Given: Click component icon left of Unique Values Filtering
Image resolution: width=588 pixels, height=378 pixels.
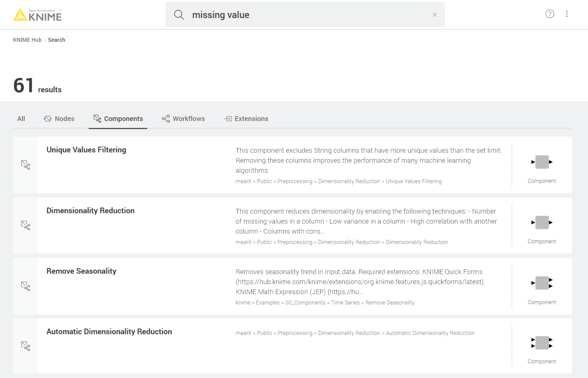Looking at the screenshot, I should 26,165.
